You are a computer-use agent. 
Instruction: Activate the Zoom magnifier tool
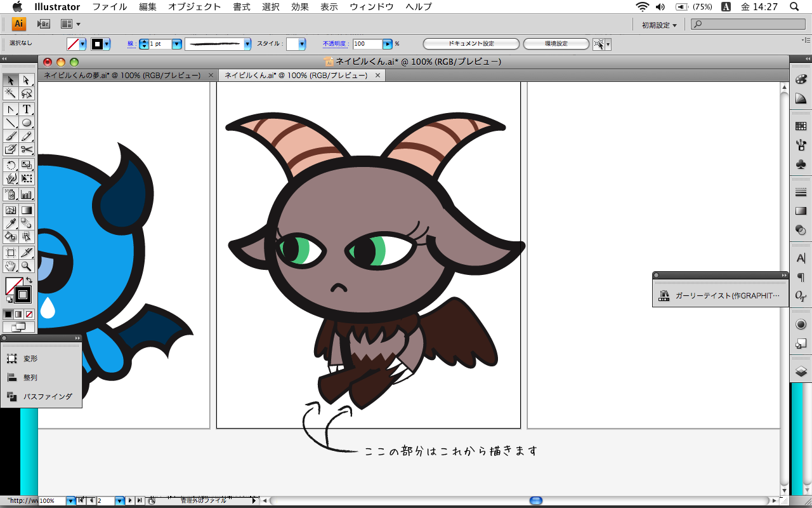pyautogui.click(x=27, y=266)
